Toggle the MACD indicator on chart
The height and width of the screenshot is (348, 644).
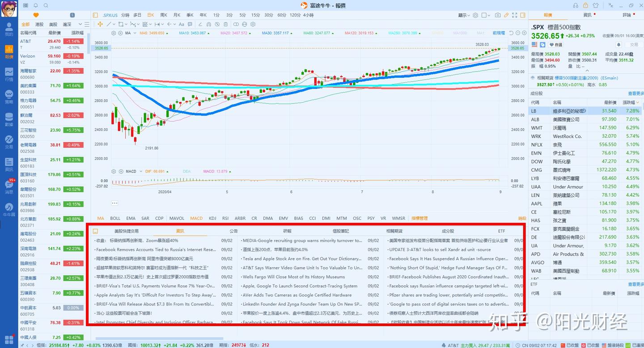tap(196, 218)
